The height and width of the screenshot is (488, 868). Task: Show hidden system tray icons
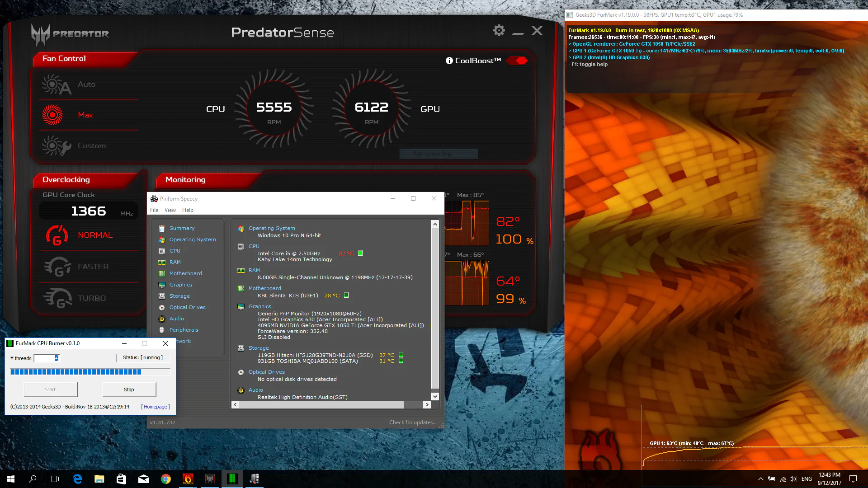pos(760,479)
